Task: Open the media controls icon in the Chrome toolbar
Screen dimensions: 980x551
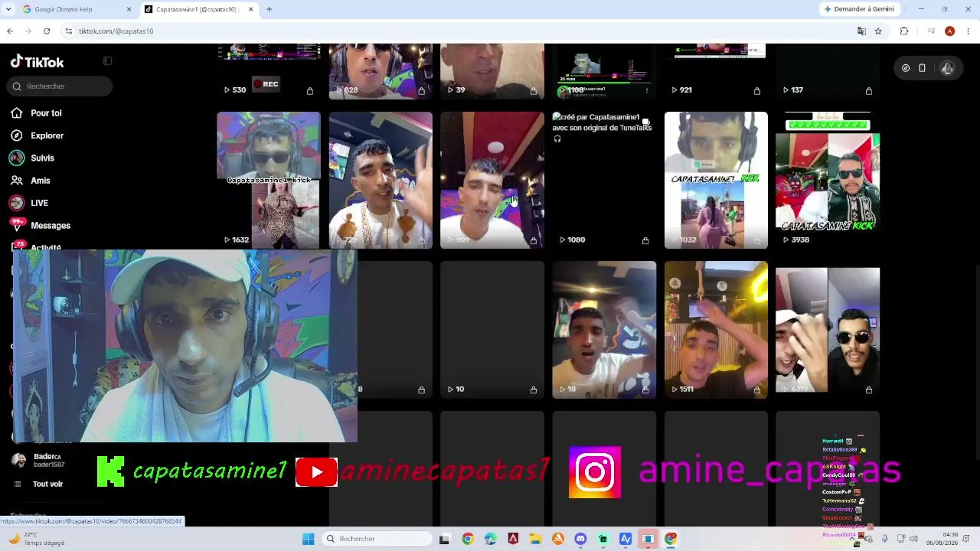Action: [x=931, y=31]
